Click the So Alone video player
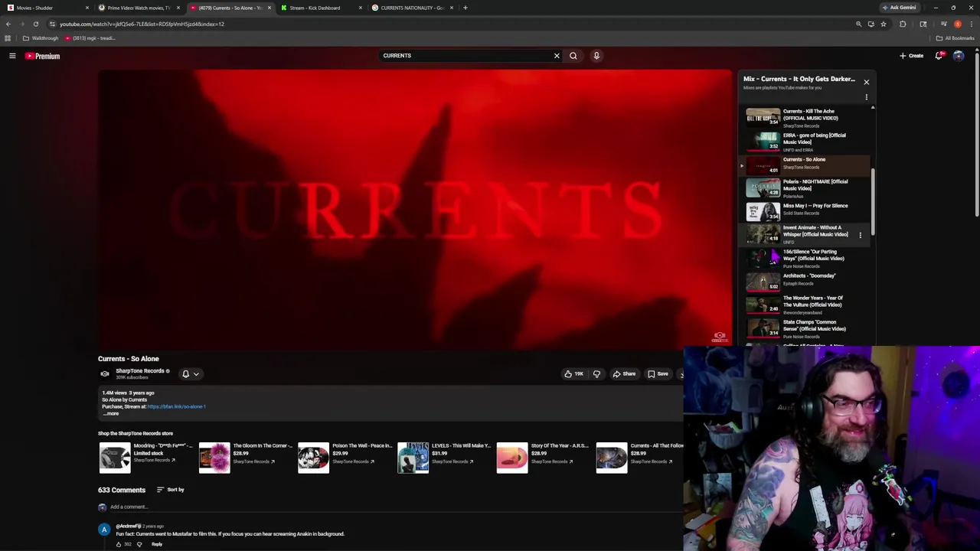This screenshot has height=551, width=980. tap(415, 209)
